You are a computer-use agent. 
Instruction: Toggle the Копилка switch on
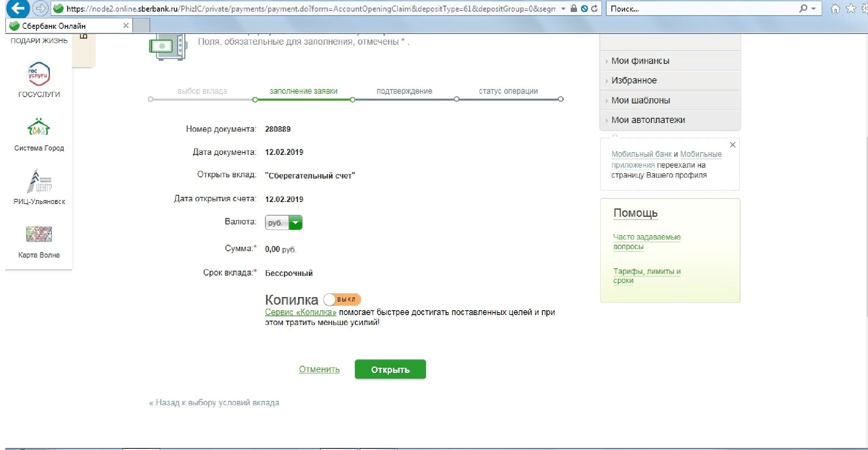342,299
